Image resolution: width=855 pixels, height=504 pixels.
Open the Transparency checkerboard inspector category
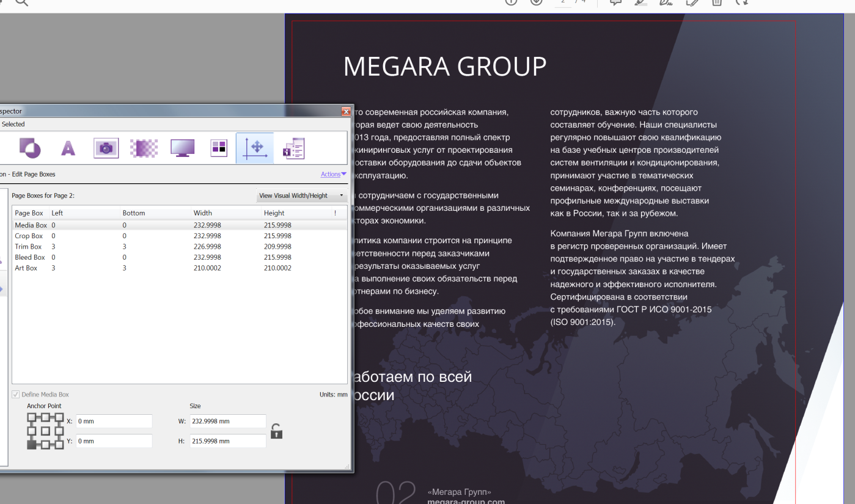[144, 148]
